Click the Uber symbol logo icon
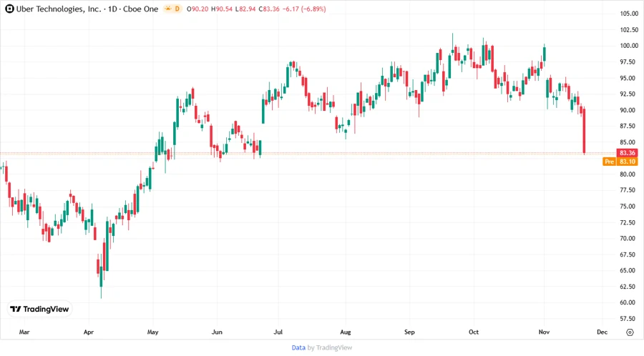644x356 pixels. point(9,9)
